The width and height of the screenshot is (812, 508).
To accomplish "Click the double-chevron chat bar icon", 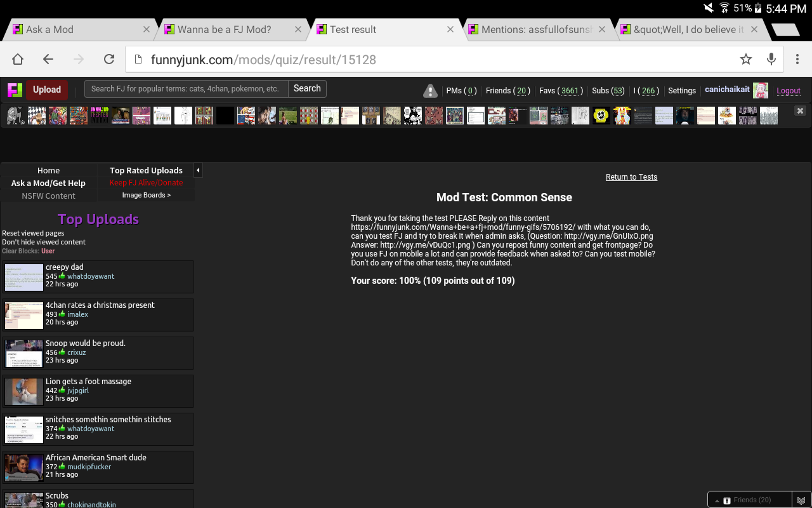I will [801, 500].
